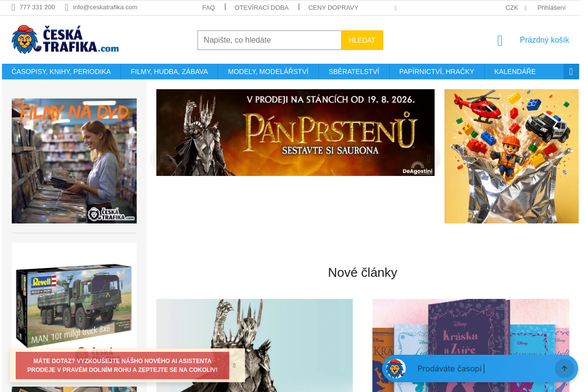The image size is (588, 392).
Task: Send the chat message with arrow button
Action: 564,368
